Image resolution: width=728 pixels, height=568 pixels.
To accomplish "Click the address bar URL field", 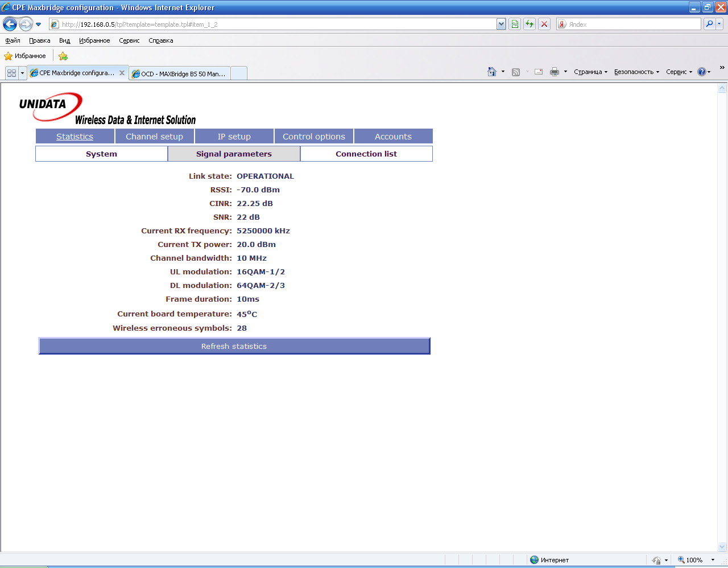I will (273, 24).
